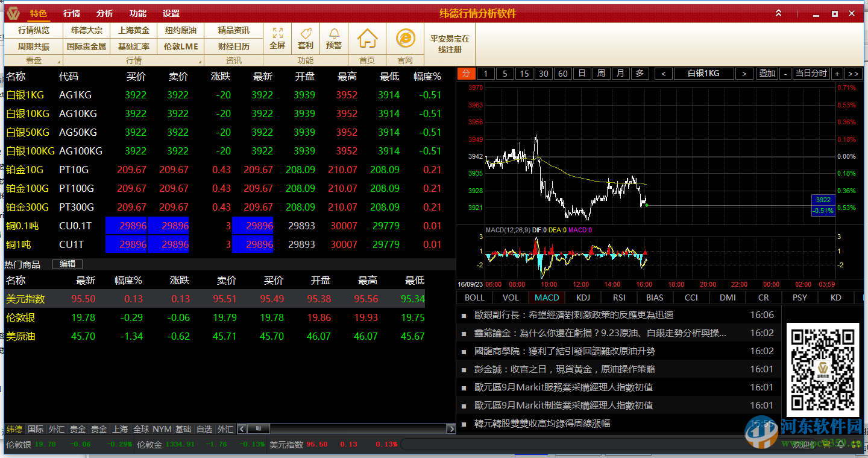Select the 美元指数 row in 热门商品
The image size is (868, 458).
click(215, 299)
